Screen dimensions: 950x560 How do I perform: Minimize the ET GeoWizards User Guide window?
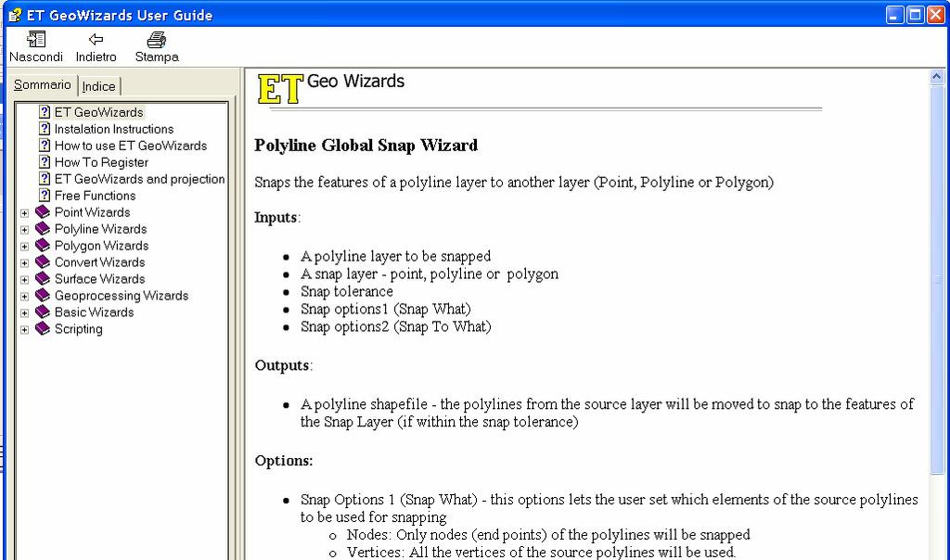tap(895, 15)
